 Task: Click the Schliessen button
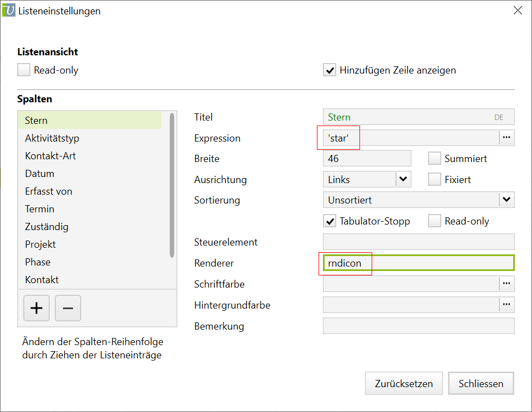click(x=481, y=383)
